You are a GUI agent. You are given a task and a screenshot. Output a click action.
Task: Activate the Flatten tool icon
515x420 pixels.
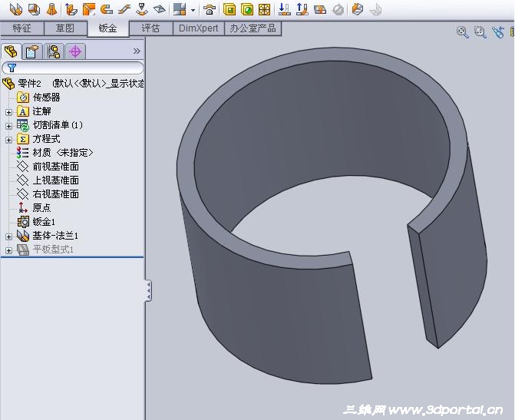[x=320, y=9]
